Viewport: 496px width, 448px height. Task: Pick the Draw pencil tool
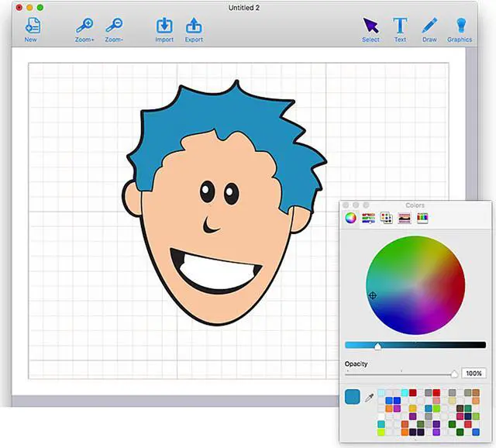click(429, 26)
